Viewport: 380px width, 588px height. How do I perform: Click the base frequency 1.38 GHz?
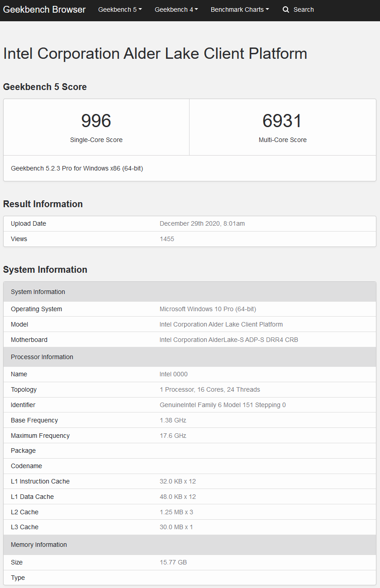[173, 420]
